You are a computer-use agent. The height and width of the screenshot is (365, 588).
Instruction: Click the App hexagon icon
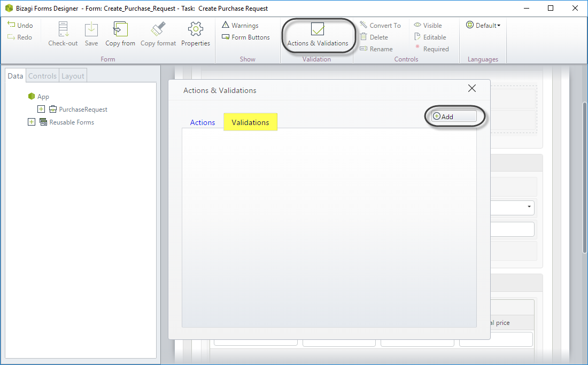point(32,96)
